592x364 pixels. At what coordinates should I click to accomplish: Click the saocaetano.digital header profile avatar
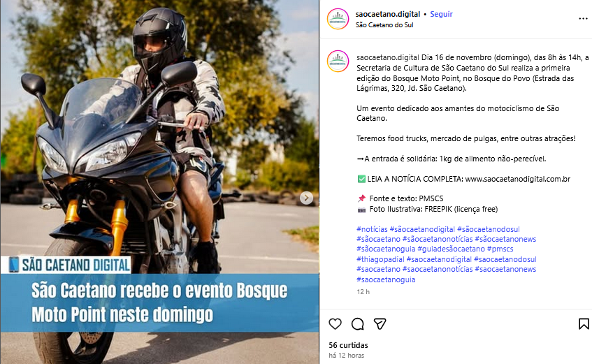coord(338,19)
